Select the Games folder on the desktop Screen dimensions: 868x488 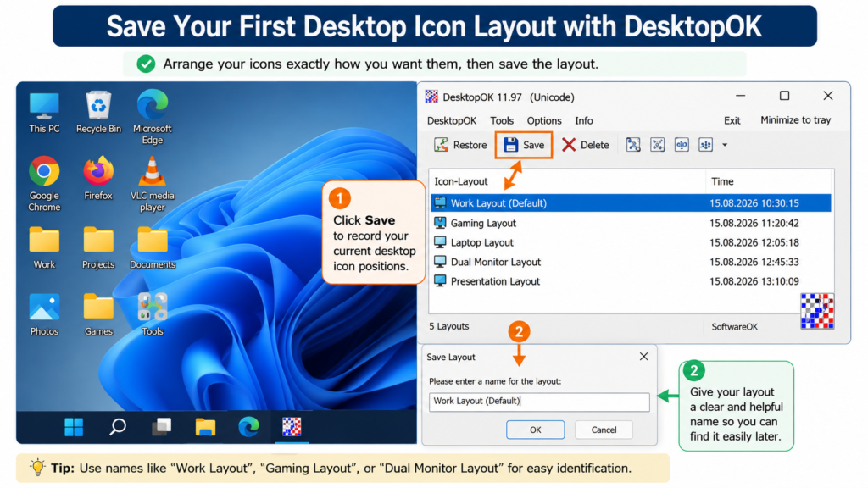point(98,315)
